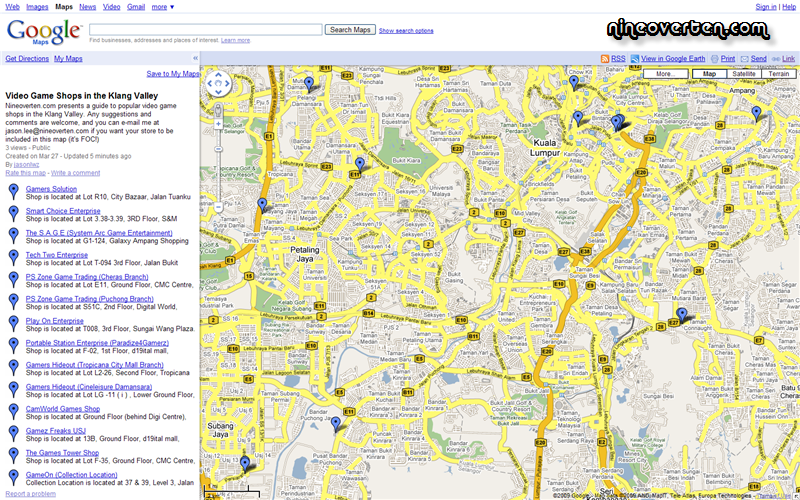Click the Help link
800x500 pixels.
(788, 7)
